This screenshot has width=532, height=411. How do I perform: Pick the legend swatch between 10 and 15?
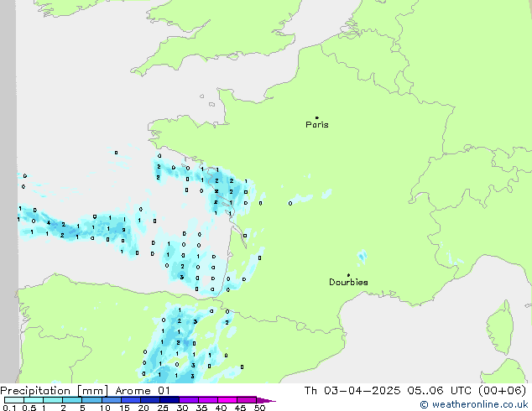[112, 400]
